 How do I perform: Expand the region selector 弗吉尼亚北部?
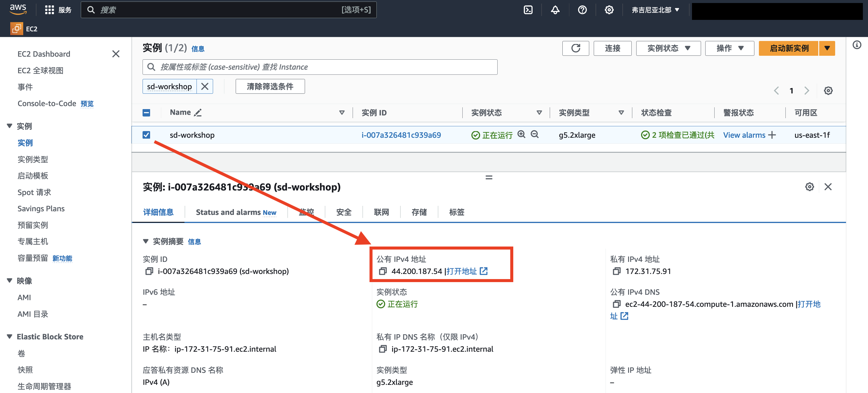655,10
